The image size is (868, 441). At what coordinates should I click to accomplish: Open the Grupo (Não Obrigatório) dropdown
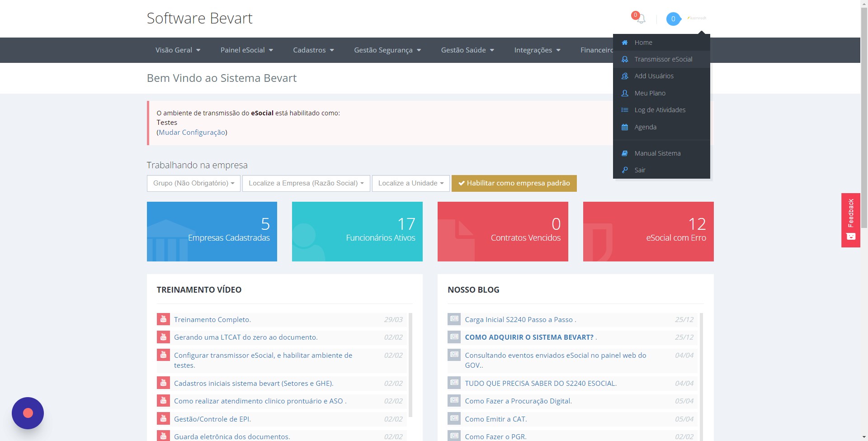(x=193, y=183)
